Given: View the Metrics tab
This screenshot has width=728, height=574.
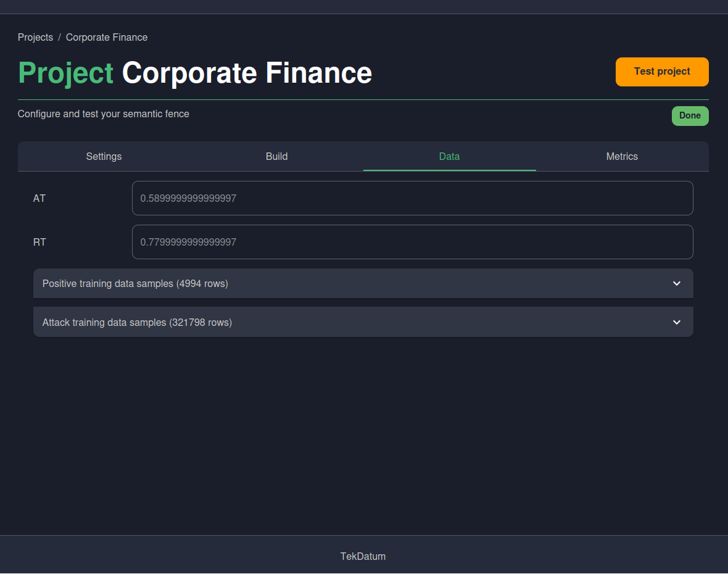Looking at the screenshot, I should (x=622, y=156).
